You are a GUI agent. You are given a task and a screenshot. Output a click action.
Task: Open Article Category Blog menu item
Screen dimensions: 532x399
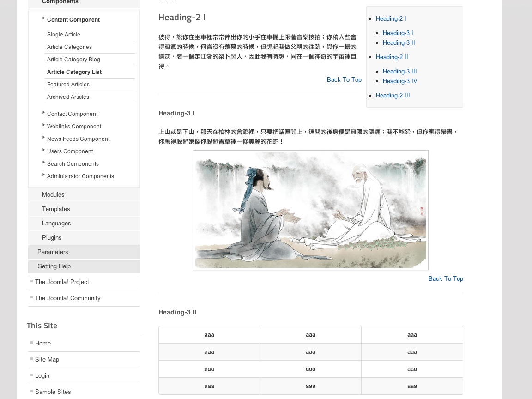pyautogui.click(x=73, y=60)
